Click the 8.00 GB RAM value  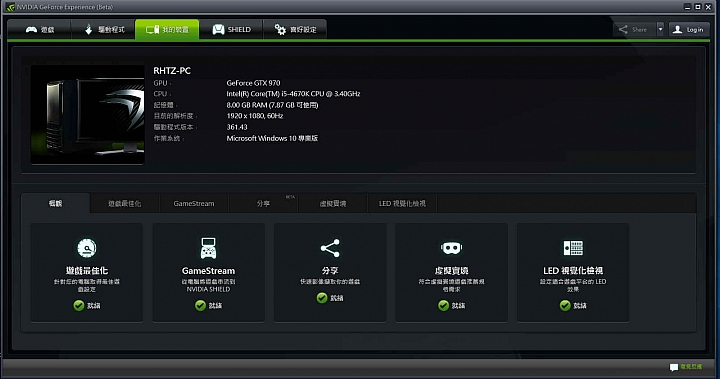pos(272,105)
